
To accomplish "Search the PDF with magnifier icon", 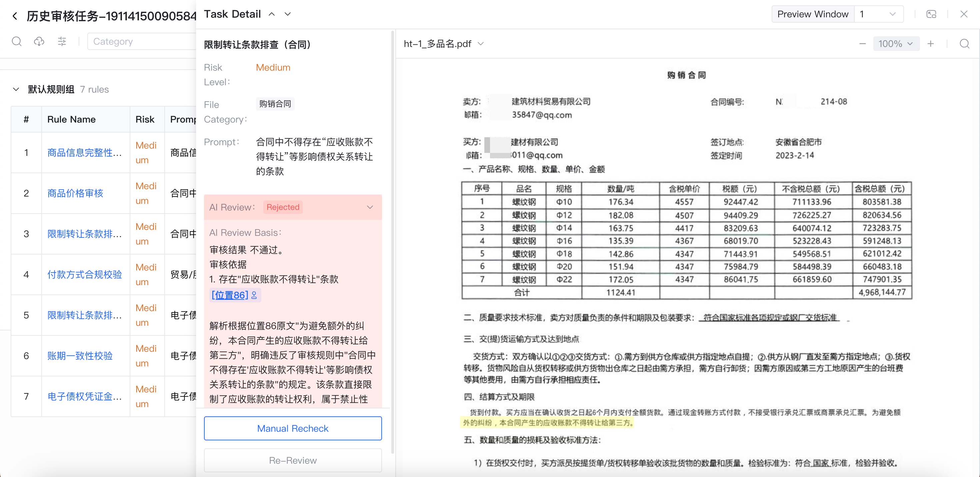I will (x=964, y=44).
